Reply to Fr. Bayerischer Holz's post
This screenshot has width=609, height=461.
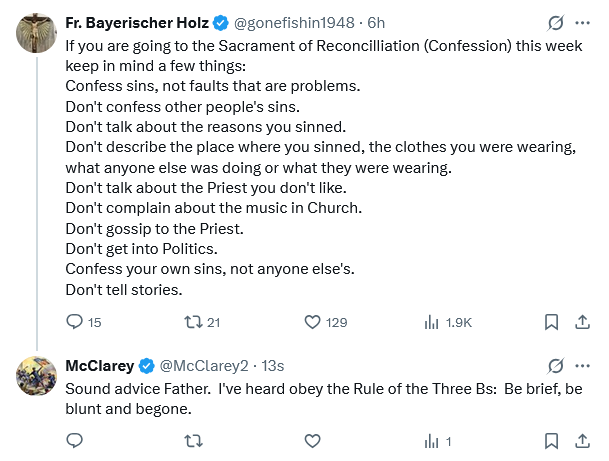coord(74,322)
